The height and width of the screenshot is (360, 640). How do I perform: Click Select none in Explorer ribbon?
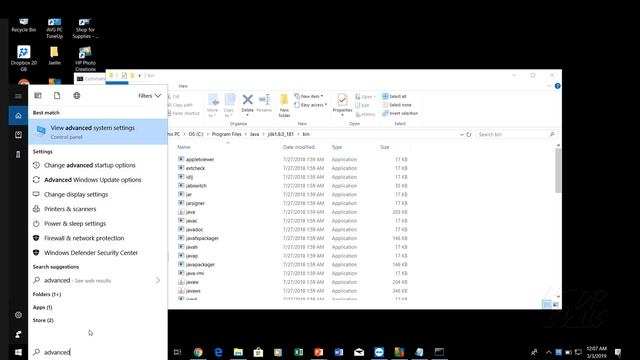[397, 105]
